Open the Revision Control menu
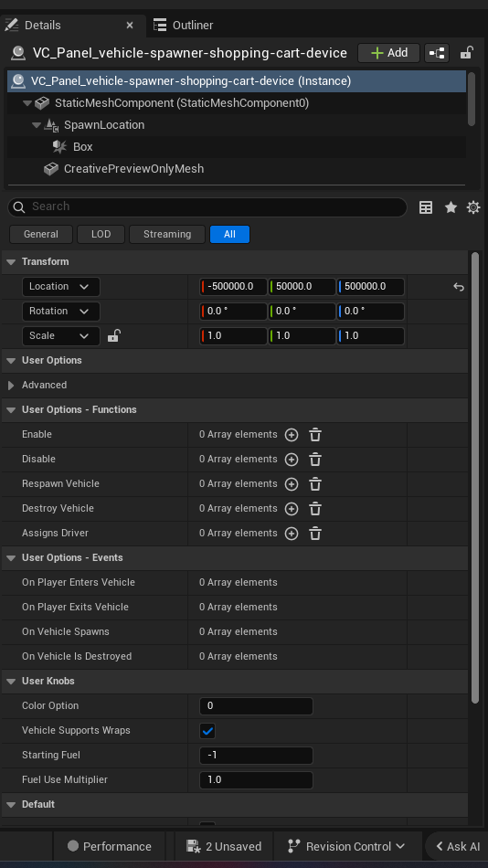 tap(347, 846)
